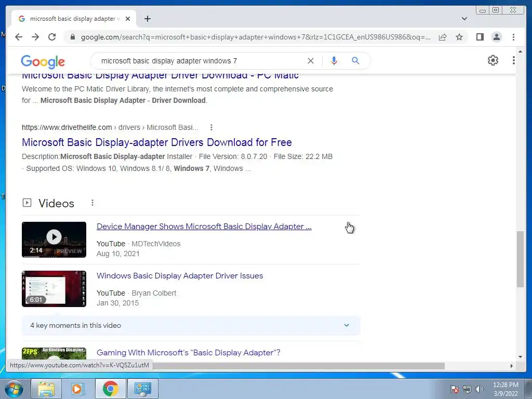Expand 4 key moments in this video
The width and height of the screenshot is (532, 399).
point(191,325)
